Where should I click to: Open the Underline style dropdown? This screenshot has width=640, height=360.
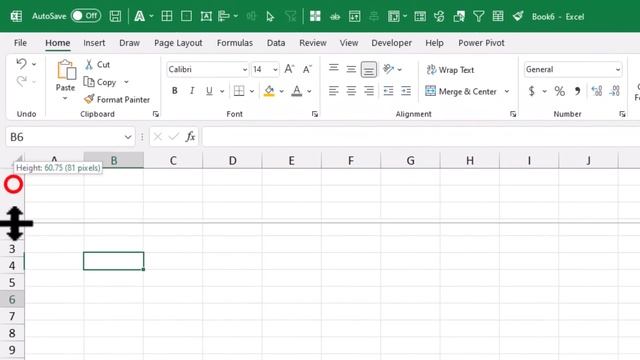pos(222,91)
